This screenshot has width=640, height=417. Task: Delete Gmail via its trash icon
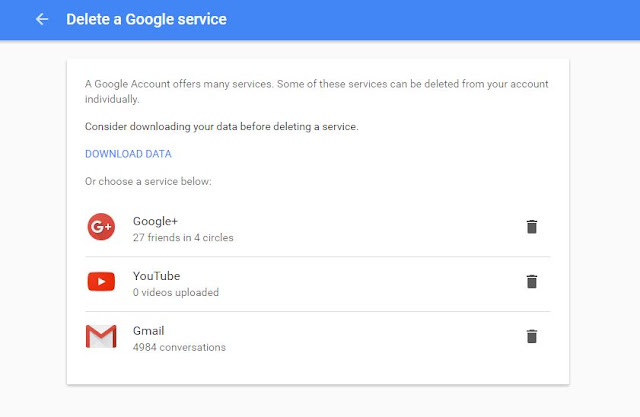[x=531, y=336]
